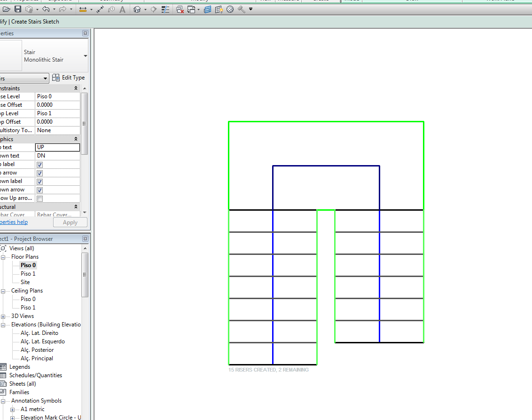Click the Apply button
This screenshot has width=532, height=420.
coord(70,222)
